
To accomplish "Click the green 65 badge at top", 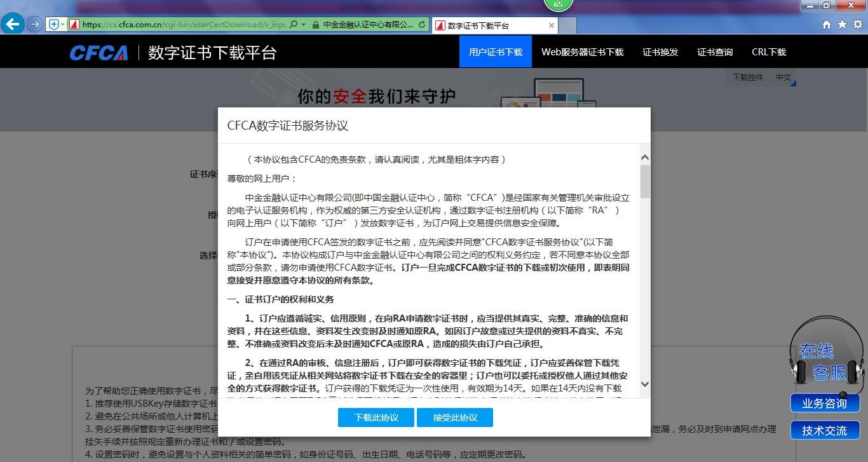I will click(x=558, y=4).
